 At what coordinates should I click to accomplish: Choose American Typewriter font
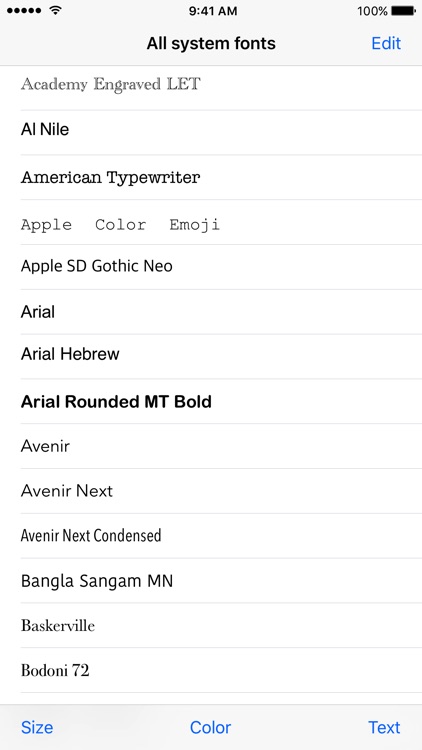[x=211, y=177]
